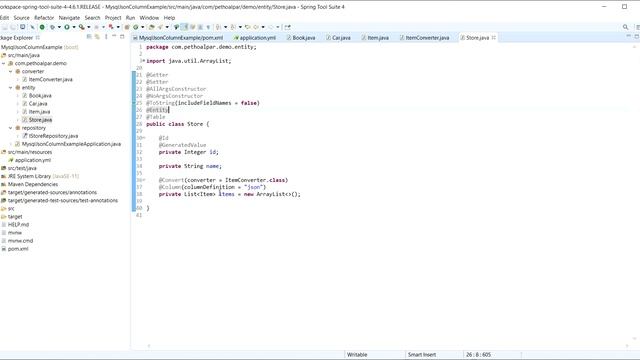
Task: Click the Search flashlight icon in toolbar
Action: [160, 27]
